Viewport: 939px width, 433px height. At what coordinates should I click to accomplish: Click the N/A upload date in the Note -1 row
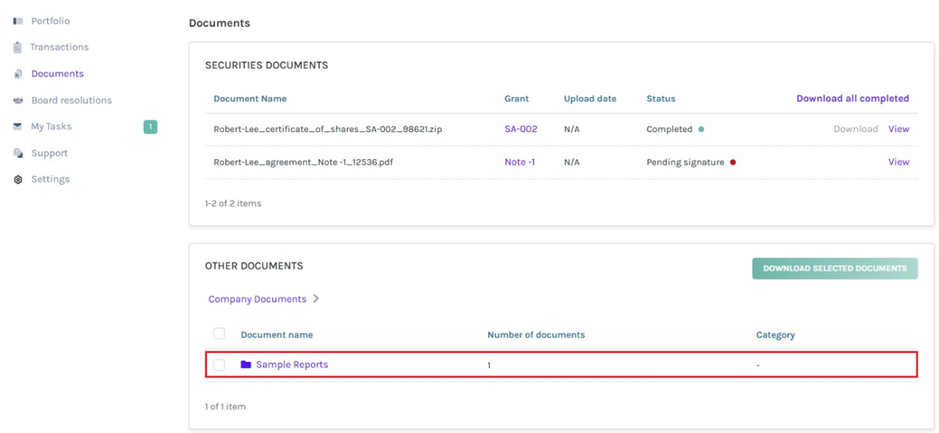pos(571,162)
